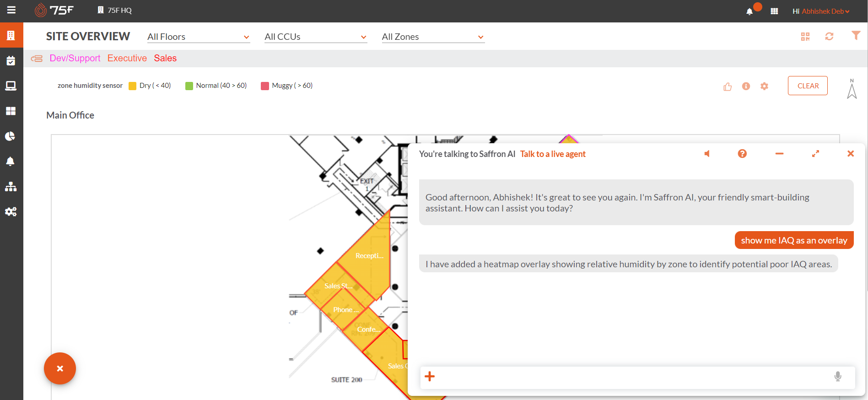Expand the All Floors dropdown
868x400 pixels.
(199, 37)
